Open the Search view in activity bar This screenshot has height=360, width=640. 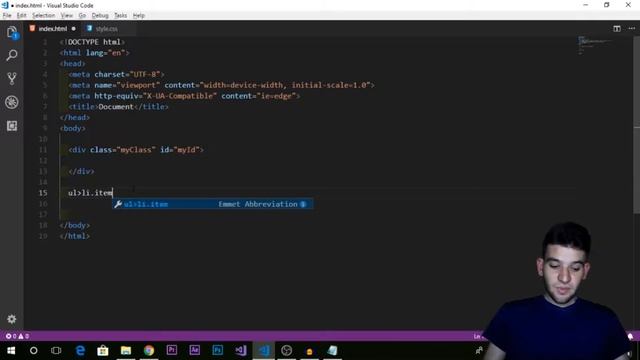[12, 55]
